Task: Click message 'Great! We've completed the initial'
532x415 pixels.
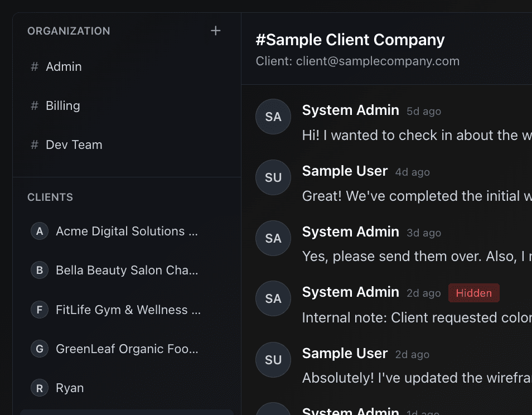Action: (417, 196)
